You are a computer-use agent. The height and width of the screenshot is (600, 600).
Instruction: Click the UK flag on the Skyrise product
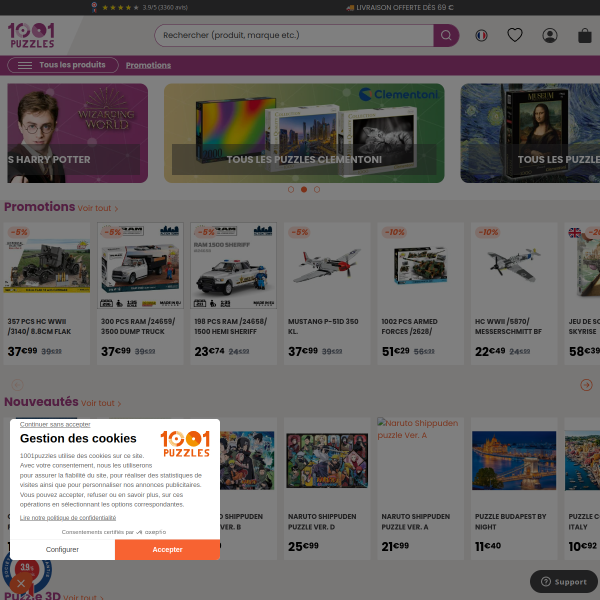click(574, 232)
